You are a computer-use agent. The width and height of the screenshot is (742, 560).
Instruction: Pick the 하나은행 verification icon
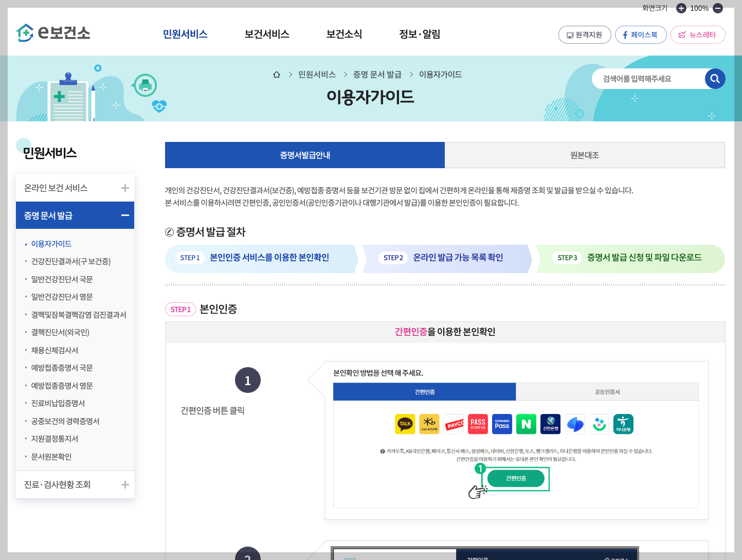pos(623,424)
